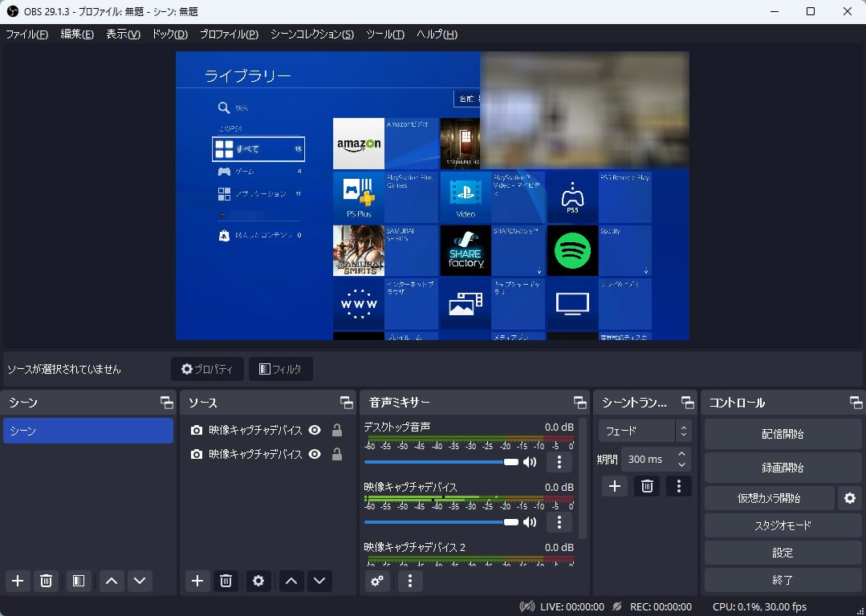Add a new source with plus icon
This screenshot has height=616, width=866.
[197, 581]
